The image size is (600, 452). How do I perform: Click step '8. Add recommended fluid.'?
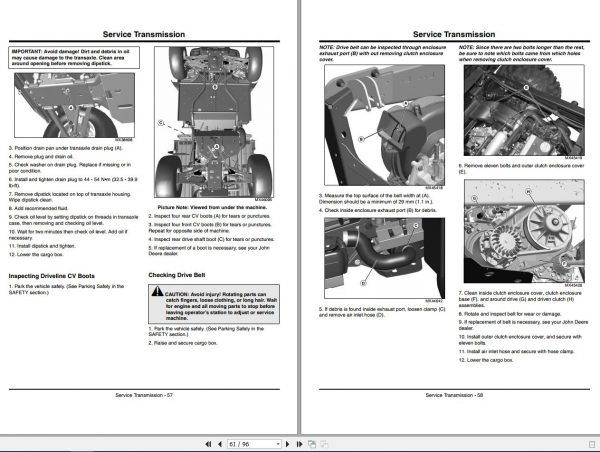click(x=38, y=208)
